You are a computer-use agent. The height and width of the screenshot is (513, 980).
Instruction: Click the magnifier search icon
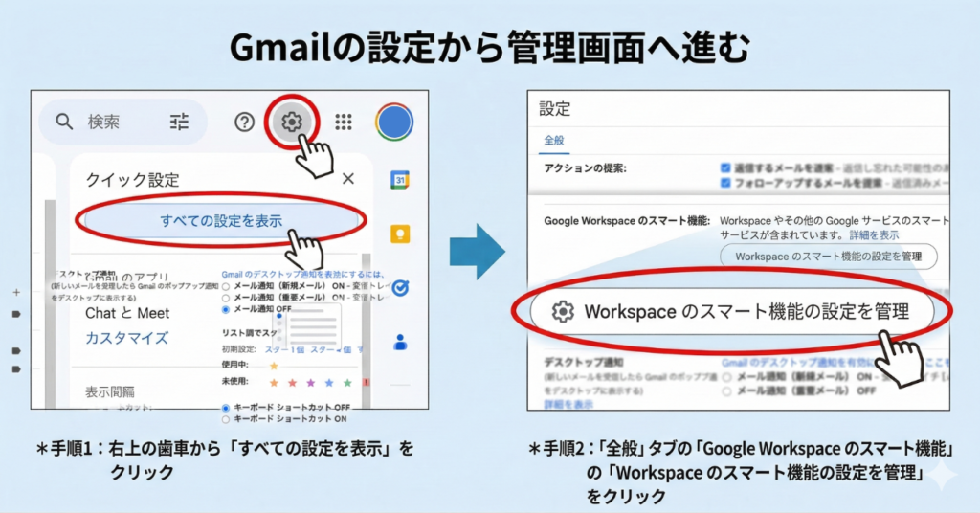64,122
